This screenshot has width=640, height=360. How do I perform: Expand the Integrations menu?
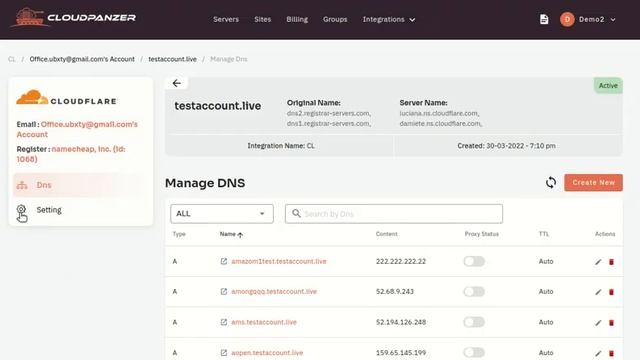[x=389, y=19]
